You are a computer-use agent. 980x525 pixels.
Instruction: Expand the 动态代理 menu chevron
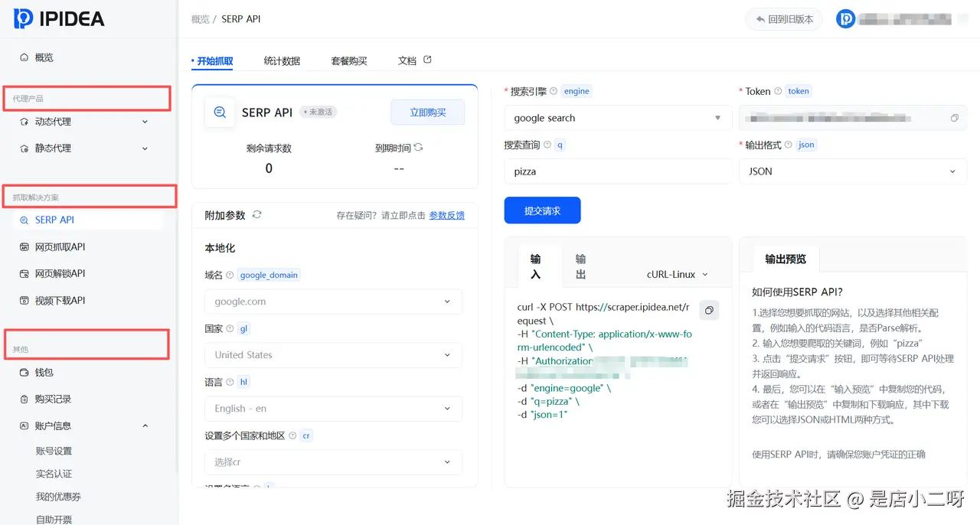point(145,122)
